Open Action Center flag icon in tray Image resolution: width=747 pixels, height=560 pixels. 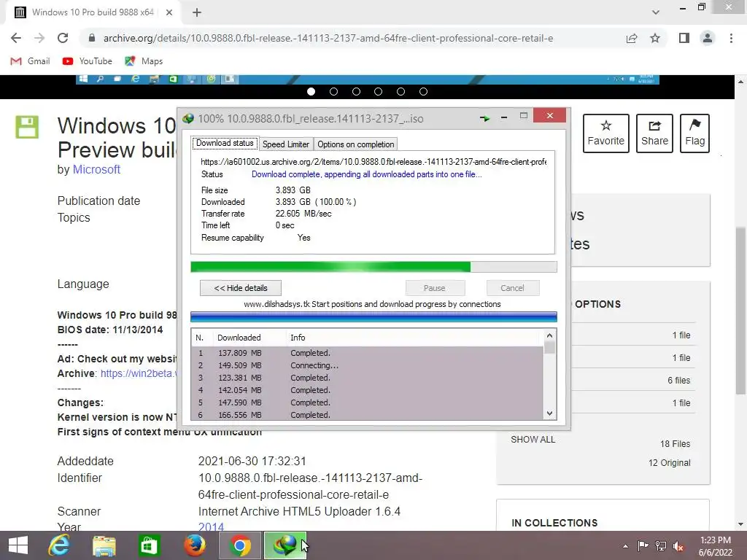(x=643, y=546)
